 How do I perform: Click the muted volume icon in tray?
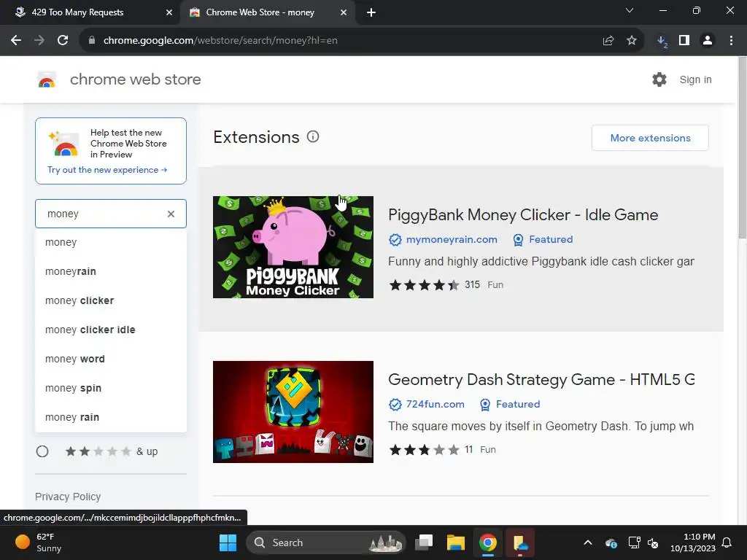(653, 542)
